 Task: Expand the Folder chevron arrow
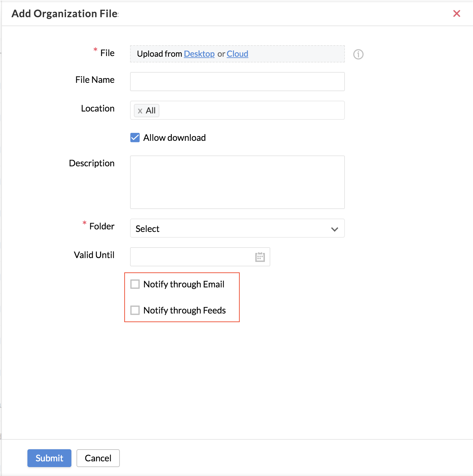click(334, 229)
